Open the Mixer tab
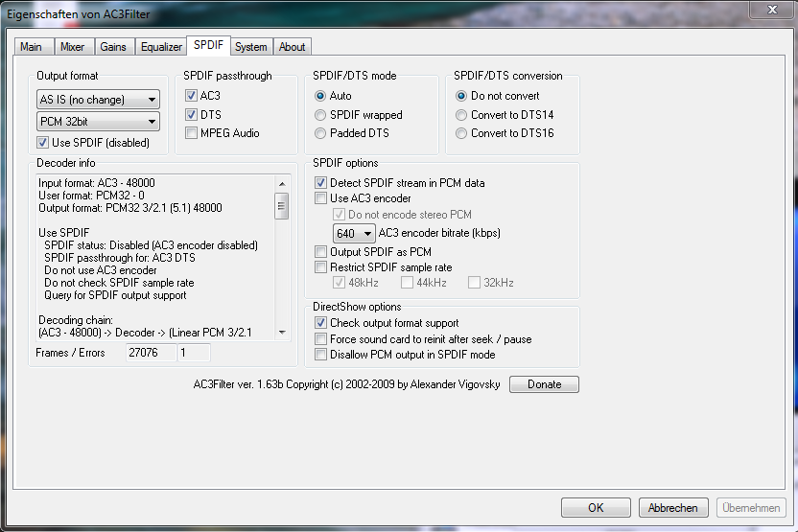 73,47
